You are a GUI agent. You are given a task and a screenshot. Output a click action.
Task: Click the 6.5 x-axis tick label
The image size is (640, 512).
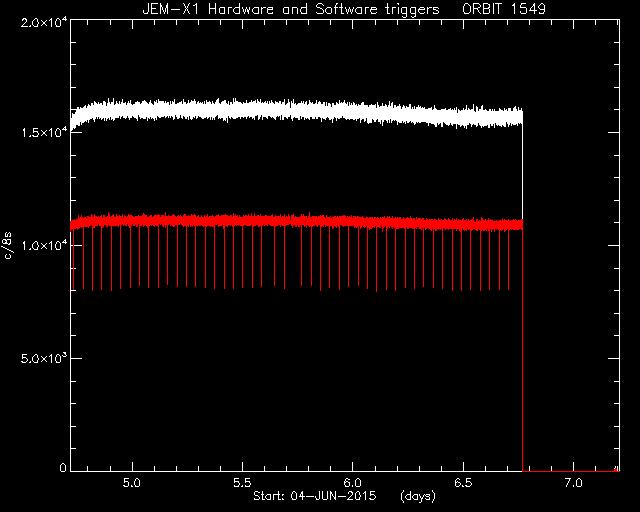[463, 483]
